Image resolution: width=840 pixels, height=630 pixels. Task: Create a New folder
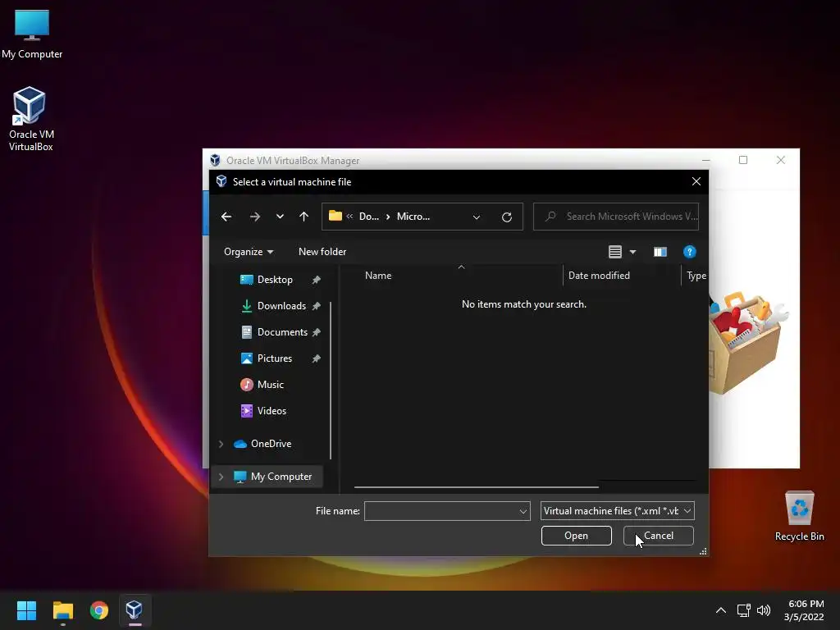coord(322,252)
